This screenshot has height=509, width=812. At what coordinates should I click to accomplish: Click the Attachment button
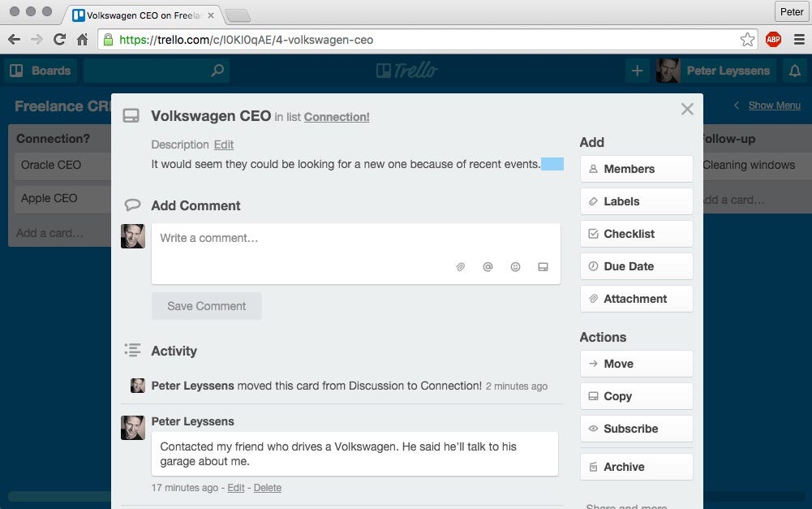pos(637,299)
